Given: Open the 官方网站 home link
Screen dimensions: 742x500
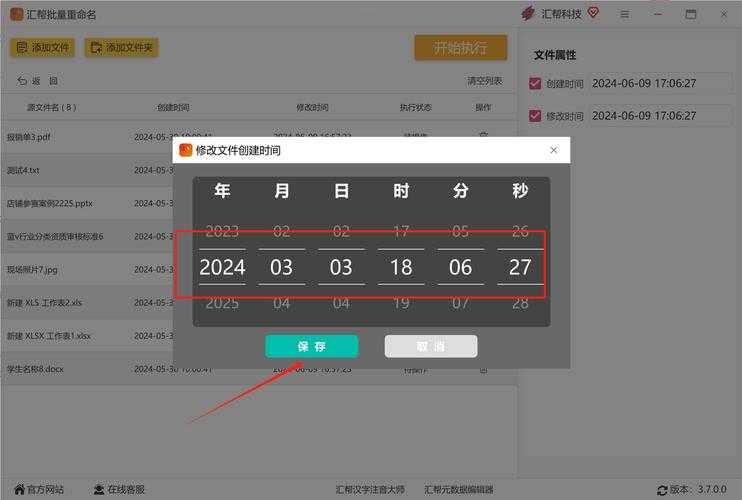Looking at the screenshot, I should 39,489.
